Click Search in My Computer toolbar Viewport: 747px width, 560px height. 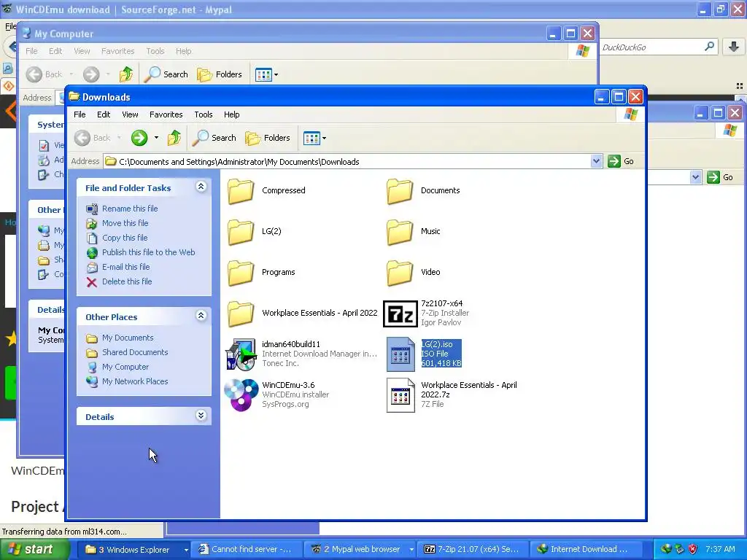166,74
